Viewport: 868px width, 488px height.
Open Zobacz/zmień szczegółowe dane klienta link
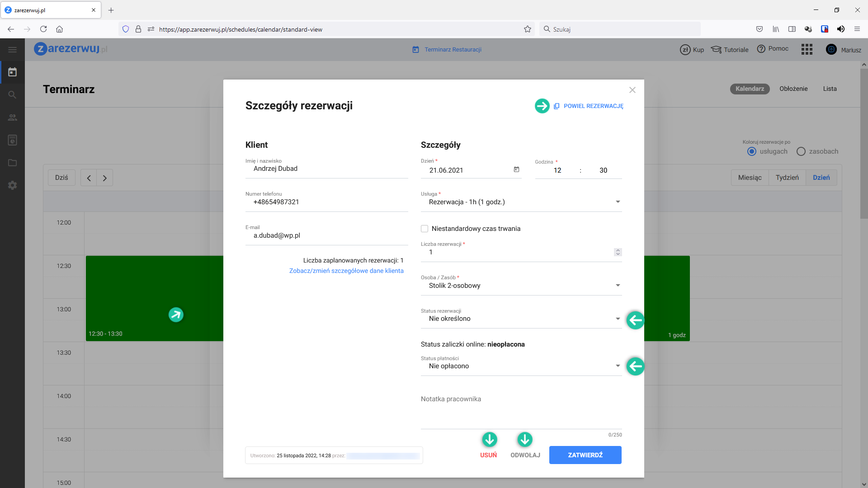[x=346, y=271]
